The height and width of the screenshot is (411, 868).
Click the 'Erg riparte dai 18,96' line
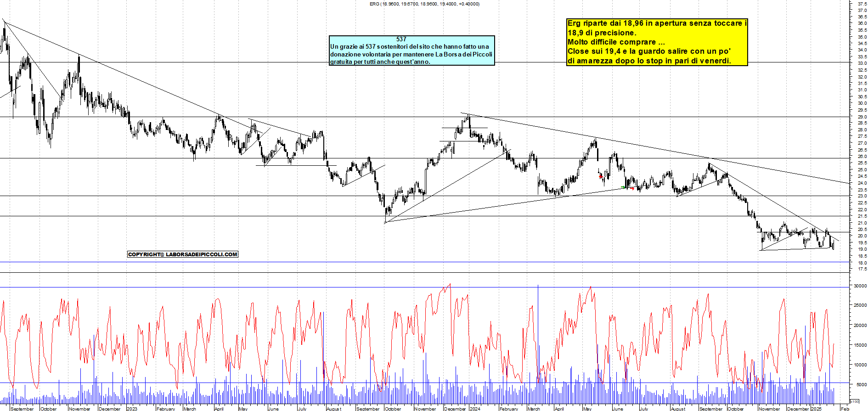[657, 23]
